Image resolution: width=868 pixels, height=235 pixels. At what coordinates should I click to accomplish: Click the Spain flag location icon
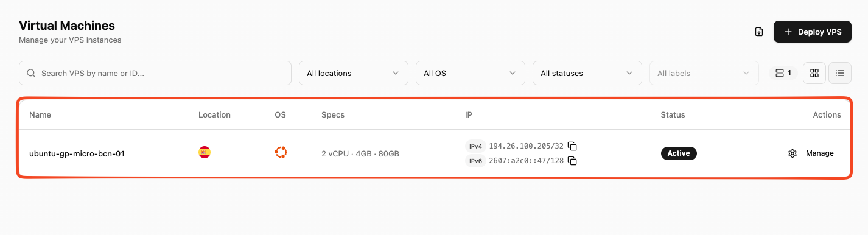[x=205, y=152]
